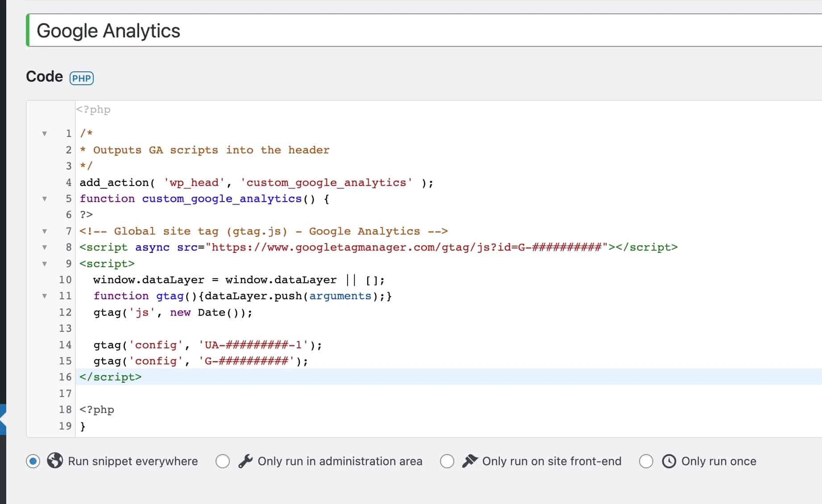Collapse the comment block fold on line 1
The height and width of the screenshot is (504, 822).
[44, 133]
